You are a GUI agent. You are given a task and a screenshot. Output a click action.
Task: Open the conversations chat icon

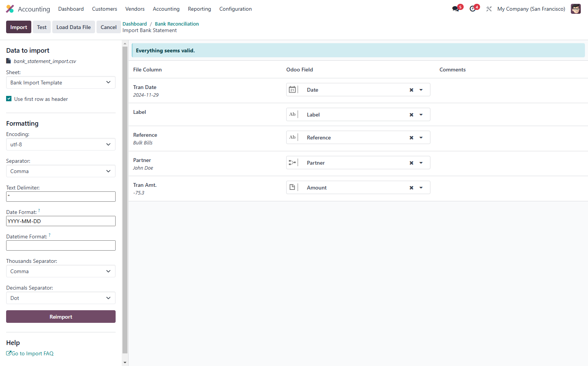coord(456,9)
